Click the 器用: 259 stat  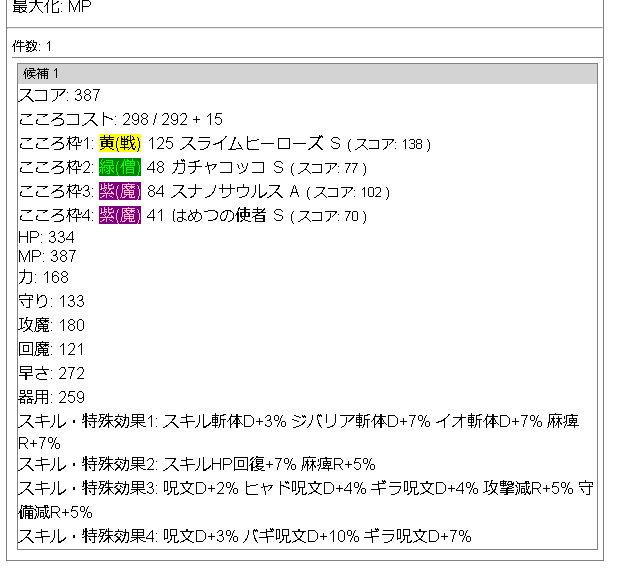pyautogui.click(x=51, y=397)
